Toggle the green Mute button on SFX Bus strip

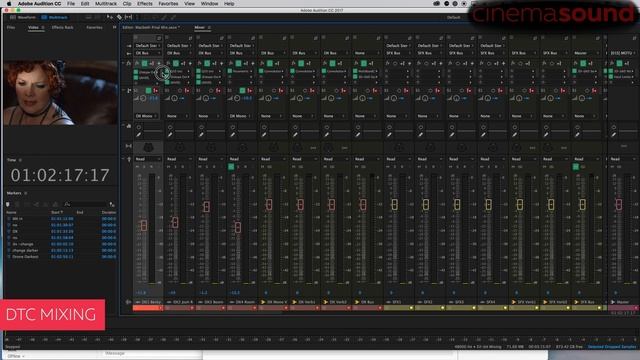point(576,167)
